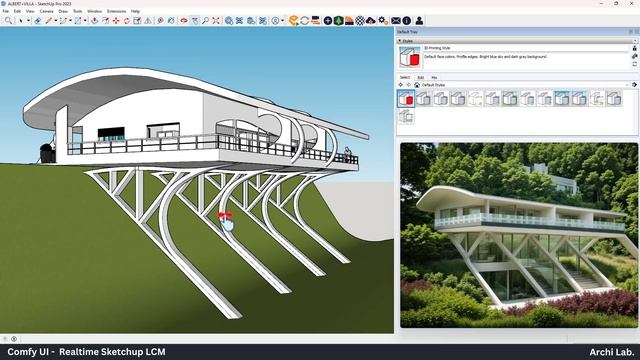Select the Offset tool
Screen dimensions: 640x360
click(105, 20)
